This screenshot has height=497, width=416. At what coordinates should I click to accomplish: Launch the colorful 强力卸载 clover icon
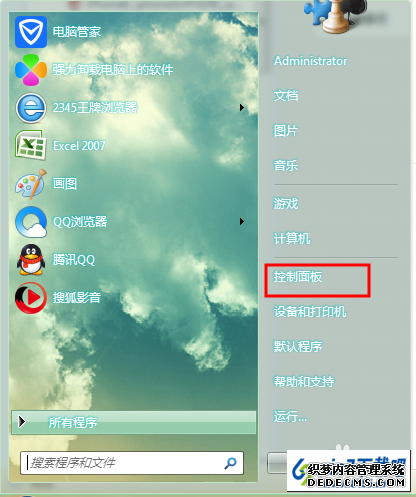pos(31,70)
